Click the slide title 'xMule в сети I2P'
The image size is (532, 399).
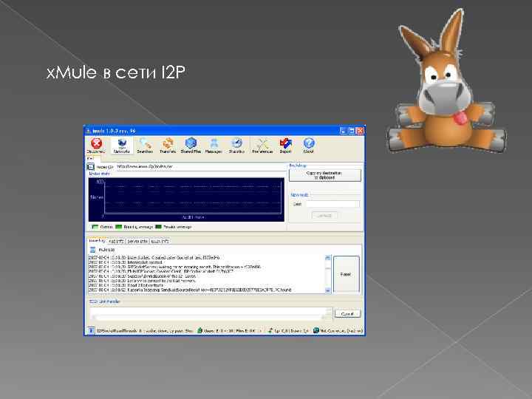tap(116, 72)
